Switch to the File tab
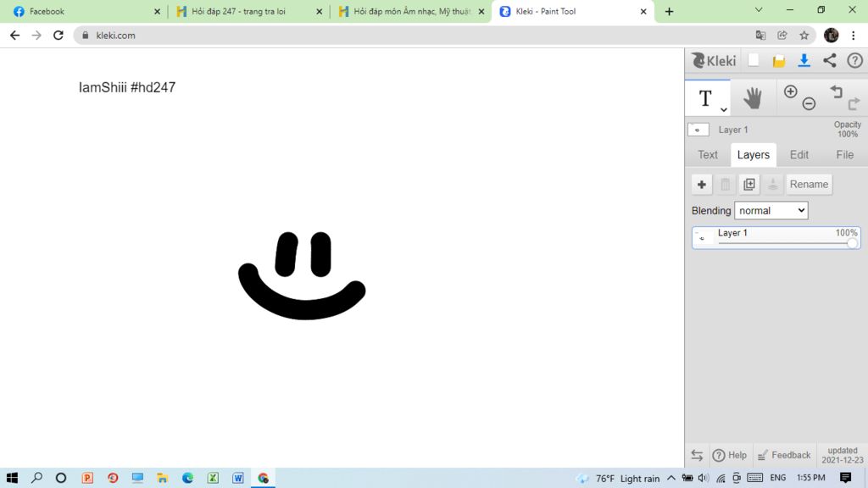The width and height of the screenshot is (868, 488). [844, 155]
